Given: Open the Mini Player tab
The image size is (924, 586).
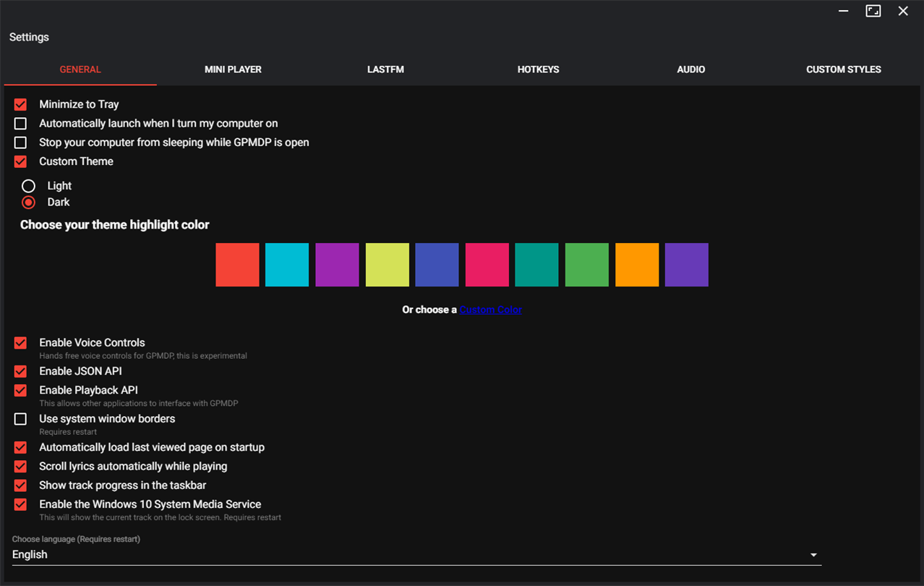Looking at the screenshot, I should pos(233,69).
